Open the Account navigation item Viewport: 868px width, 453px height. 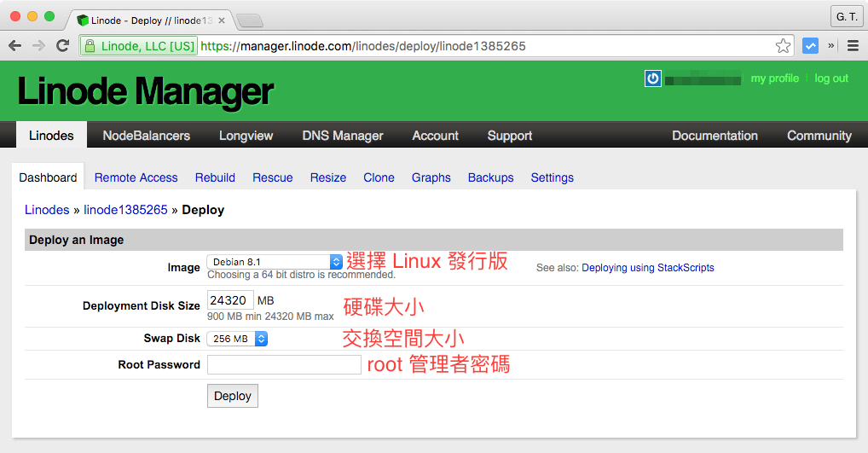point(435,136)
